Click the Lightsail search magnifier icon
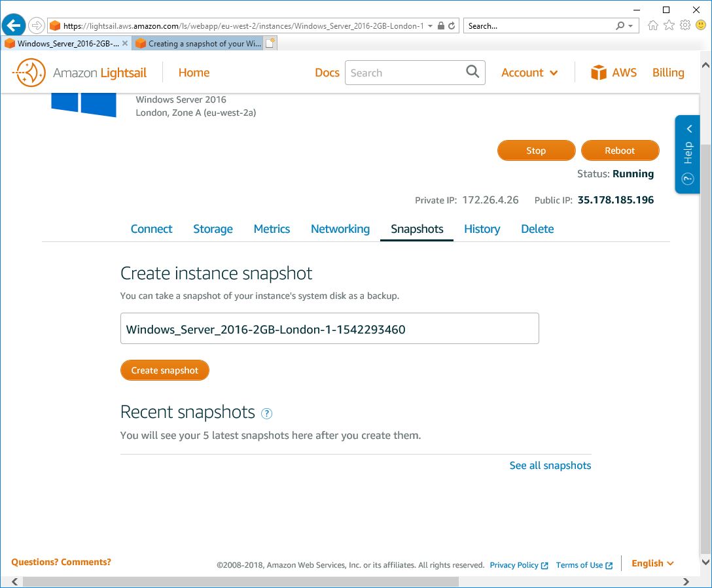712x588 pixels. 472,72
